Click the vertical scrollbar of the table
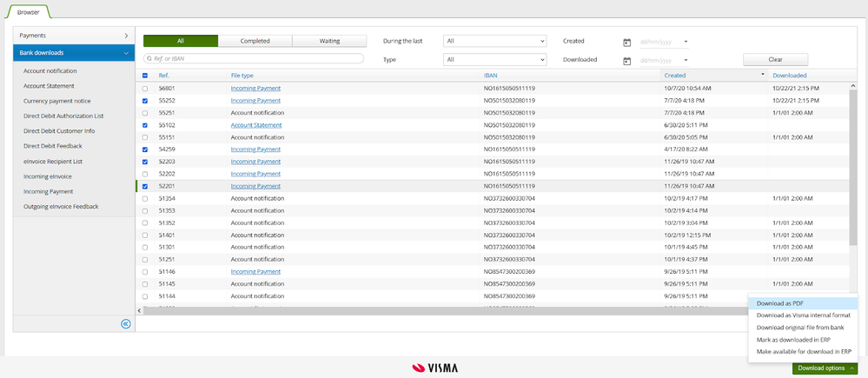Screen dimensions: 868x378 [853, 169]
